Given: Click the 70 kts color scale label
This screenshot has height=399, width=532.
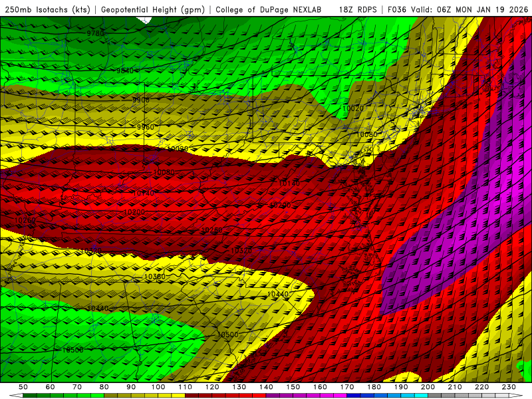Looking at the screenshot, I should coord(77,387).
